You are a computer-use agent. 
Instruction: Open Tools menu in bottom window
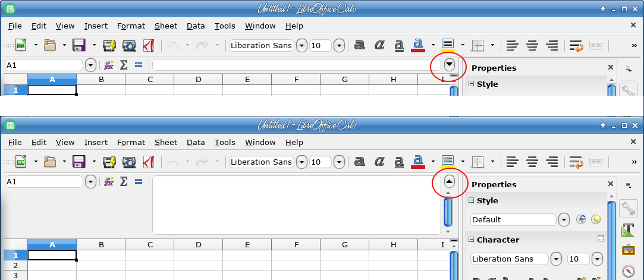225,143
